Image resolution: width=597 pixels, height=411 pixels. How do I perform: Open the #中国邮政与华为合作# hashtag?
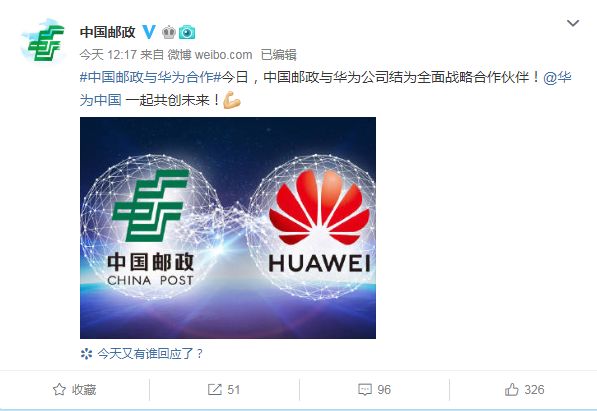pos(150,77)
